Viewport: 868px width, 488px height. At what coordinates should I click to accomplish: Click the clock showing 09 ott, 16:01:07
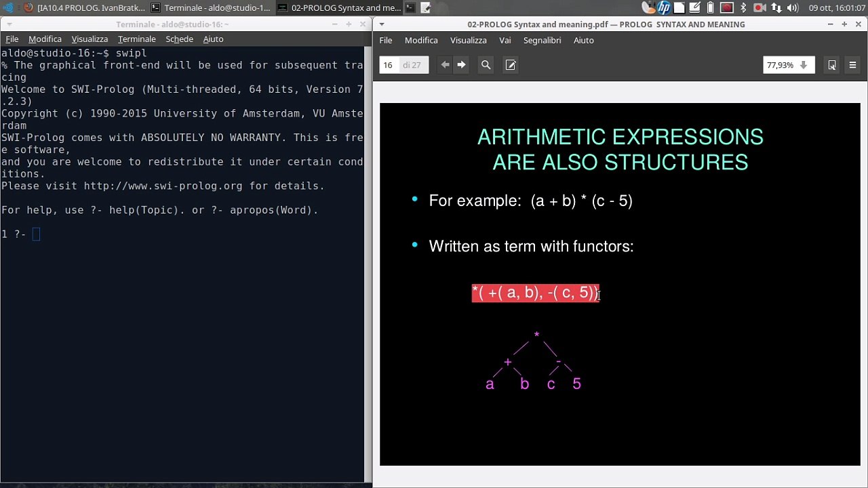click(x=837, y=8)
